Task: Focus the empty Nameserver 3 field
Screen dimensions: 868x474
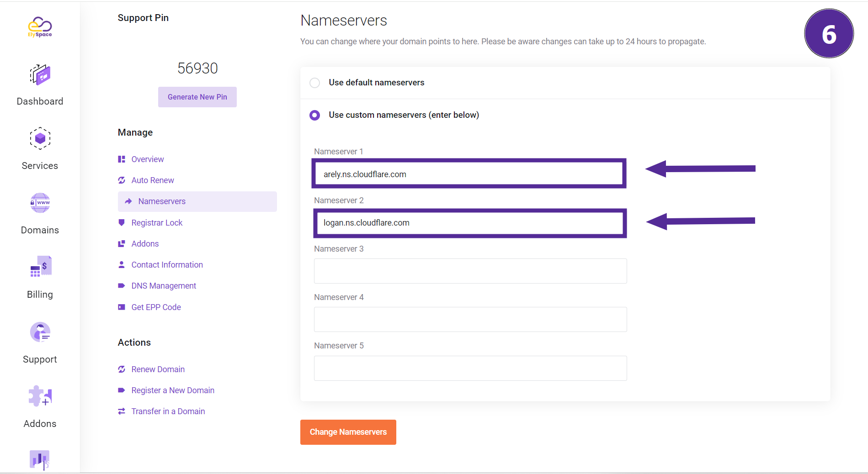Action: 470,271
